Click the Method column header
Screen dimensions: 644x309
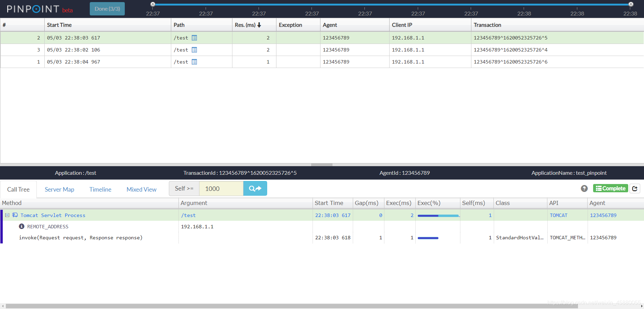point(89,203)
